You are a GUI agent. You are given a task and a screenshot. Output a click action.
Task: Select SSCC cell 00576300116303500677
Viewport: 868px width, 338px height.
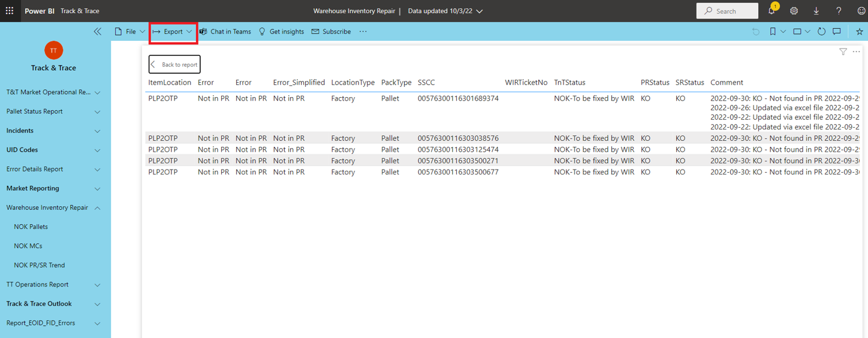click(x=458, y=172)
